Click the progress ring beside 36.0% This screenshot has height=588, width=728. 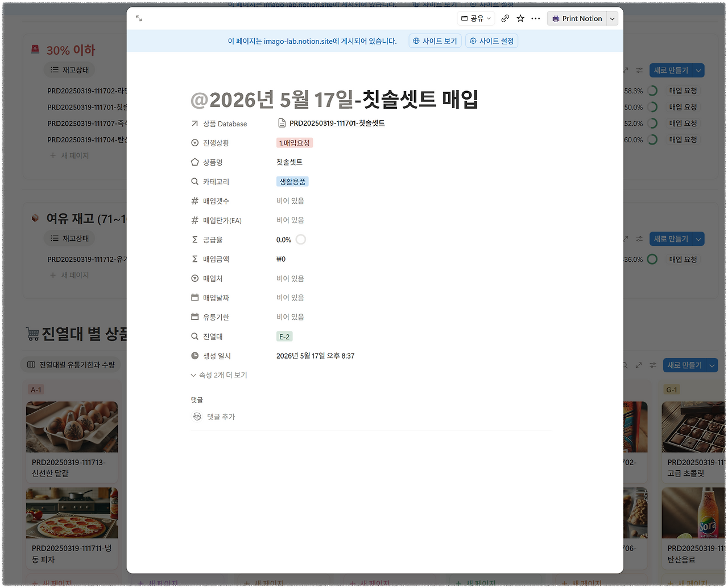click(x=652, y=260)
